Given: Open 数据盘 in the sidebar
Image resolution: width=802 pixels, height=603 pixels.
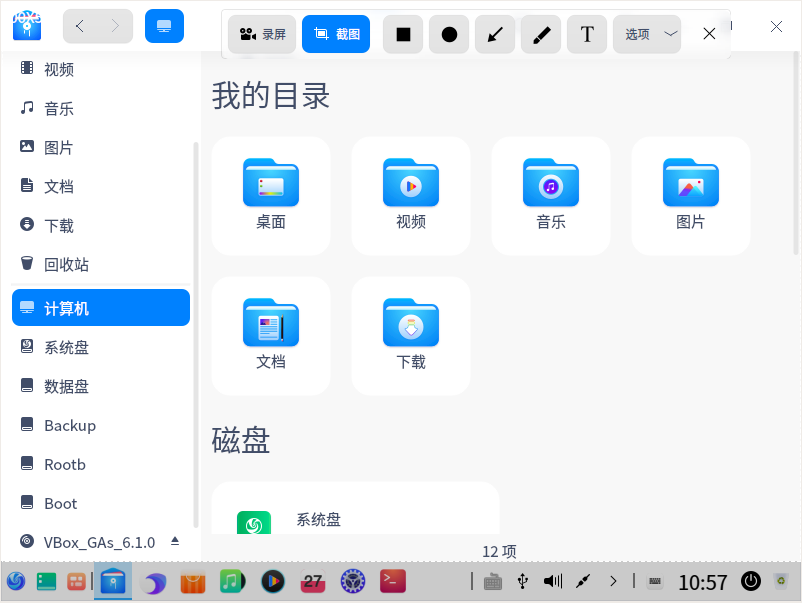Looking at the screenshot, I should coord(101,386).
